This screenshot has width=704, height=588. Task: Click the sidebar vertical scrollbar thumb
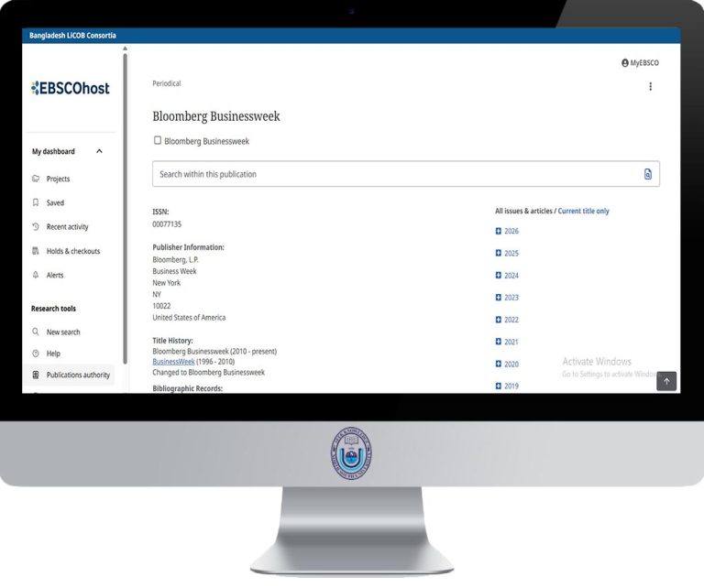[125, 209]
